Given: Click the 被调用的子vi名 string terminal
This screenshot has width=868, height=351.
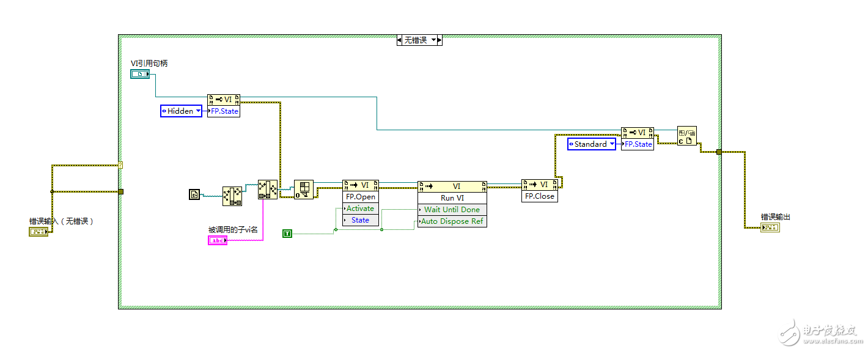Looking at the screenshot, I should 218,240.
